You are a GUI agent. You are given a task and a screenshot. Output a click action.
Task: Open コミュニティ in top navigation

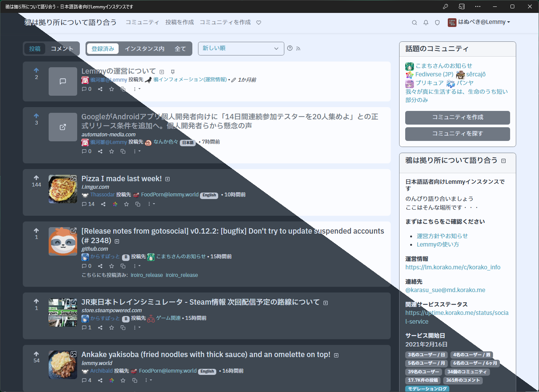point(142,22)
